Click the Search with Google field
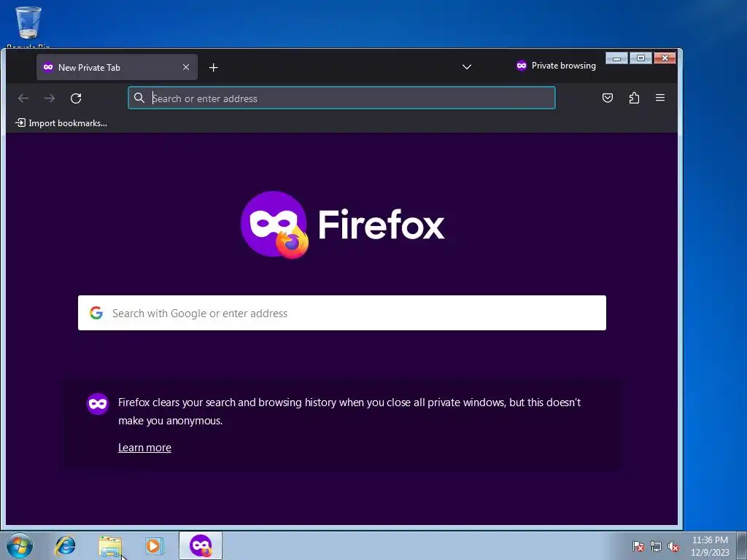This screenshot has width=747, height=560. click(342, 313)
